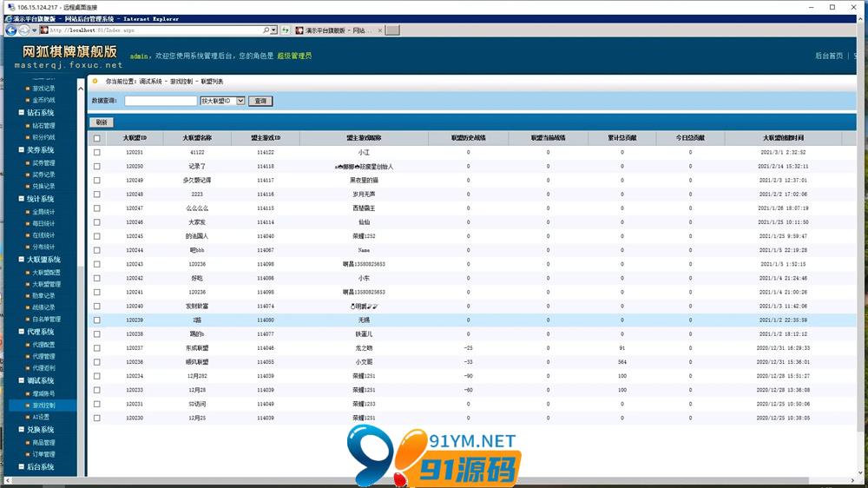Viewport: 868px width, 488px height.
Task: Collapse the 后台系统 sidebar group
Action: [22, 467]
